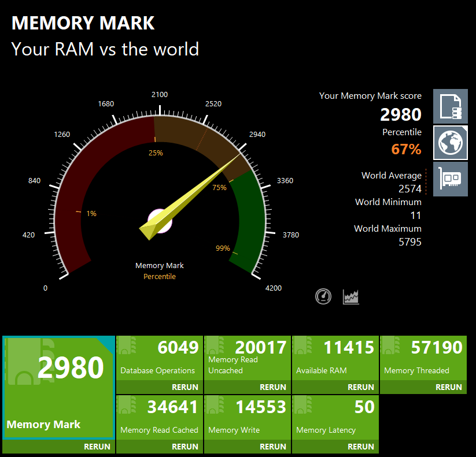Screen dimensions: 476x457
Task: Click the 67% percentile value
Action: (406, 149)
